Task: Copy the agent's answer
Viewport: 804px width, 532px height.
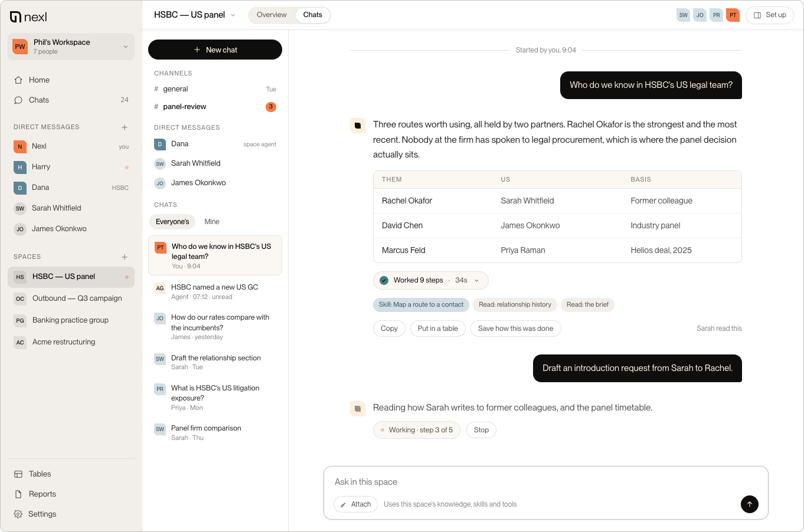Action: [389, 329]
